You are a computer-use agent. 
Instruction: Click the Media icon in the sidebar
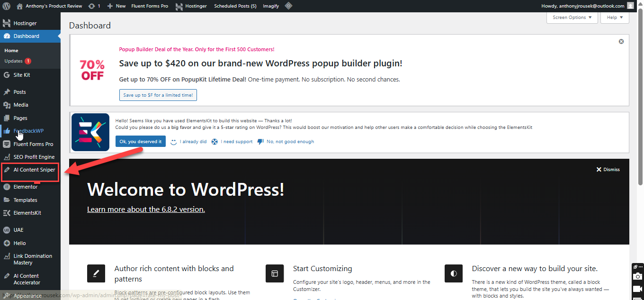click(7, 105)
